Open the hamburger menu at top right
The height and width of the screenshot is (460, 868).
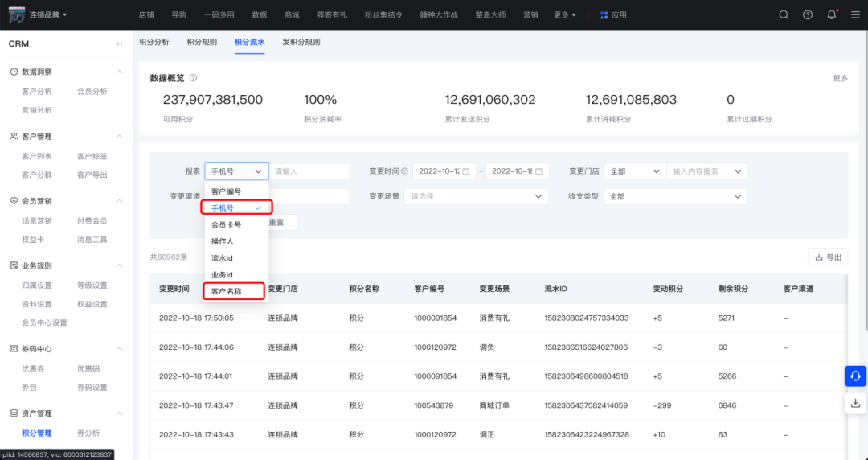(855, 15)
